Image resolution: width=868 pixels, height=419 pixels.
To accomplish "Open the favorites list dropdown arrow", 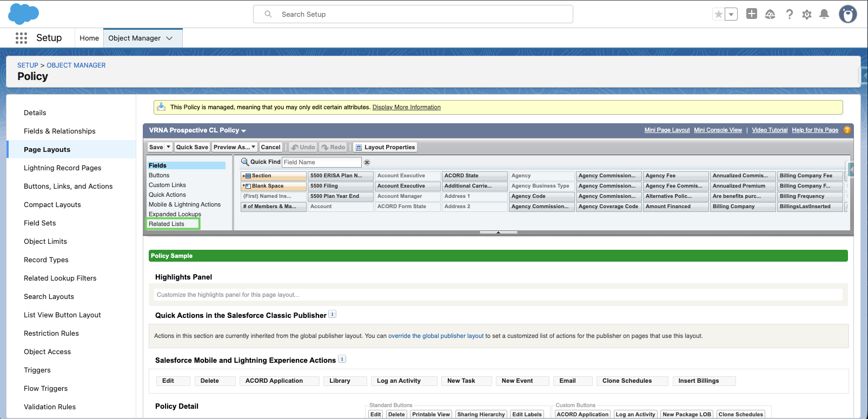I will pos(731,15).
